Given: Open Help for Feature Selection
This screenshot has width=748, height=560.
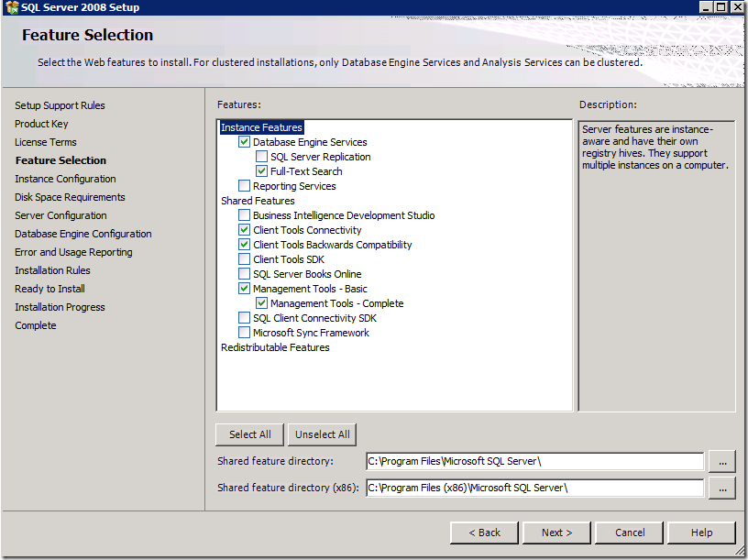Looking at the screenshot, I should pyautogui.click(x=701, y=533).
